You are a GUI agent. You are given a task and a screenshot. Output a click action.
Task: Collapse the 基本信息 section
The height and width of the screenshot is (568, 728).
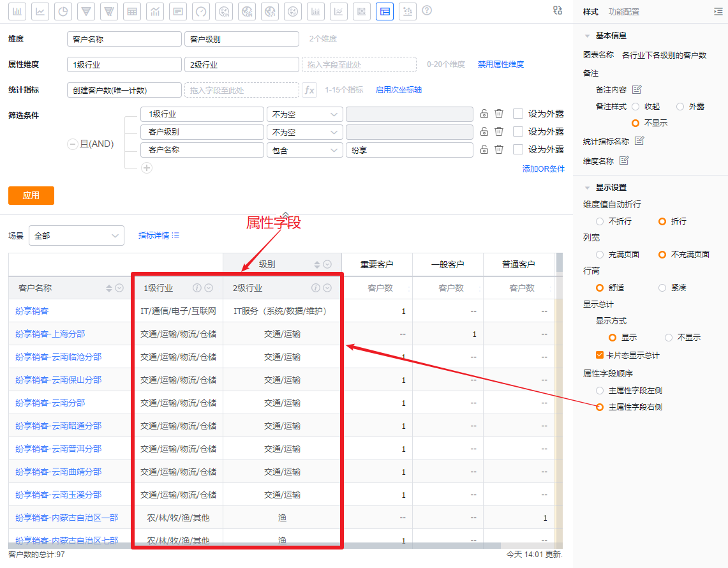pyautogui.click(x=588, y=36)
